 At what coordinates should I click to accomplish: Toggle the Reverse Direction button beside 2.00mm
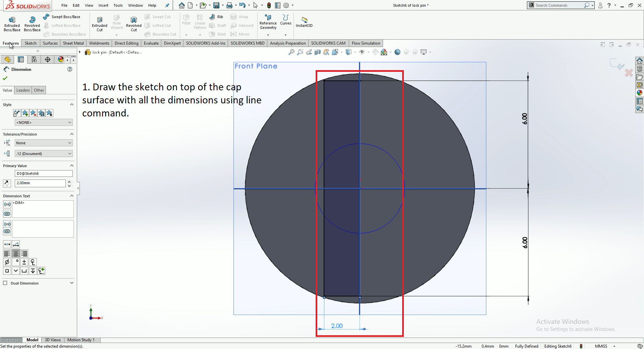point(7,183)
